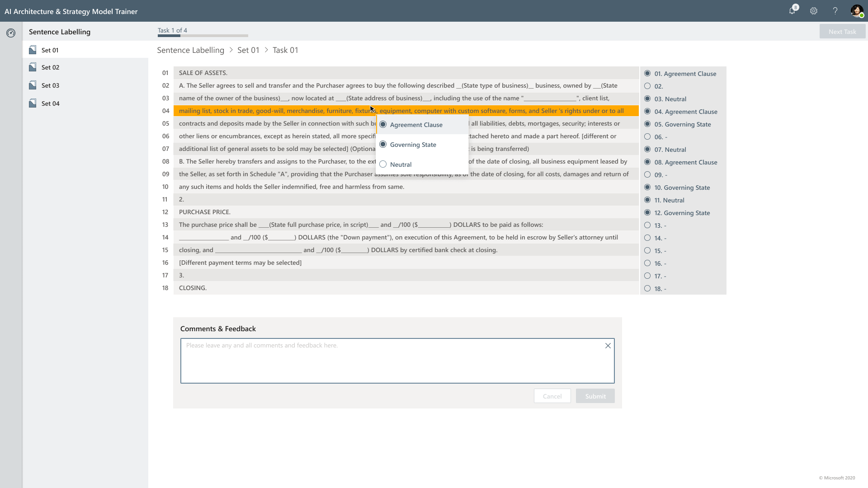Image resolution: width=868 pixels, height=488 pixels.
Task: Open the settings gear icon
Action: click(x=814, y=11)
